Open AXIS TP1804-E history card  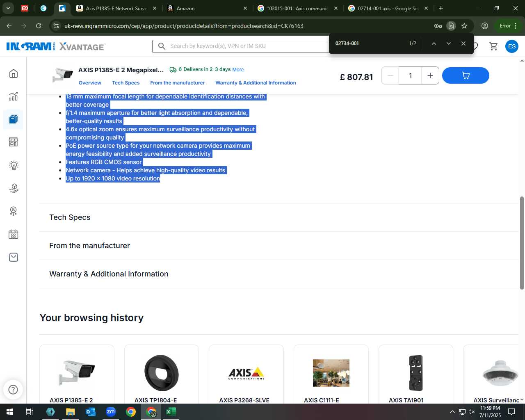[162, 374]
